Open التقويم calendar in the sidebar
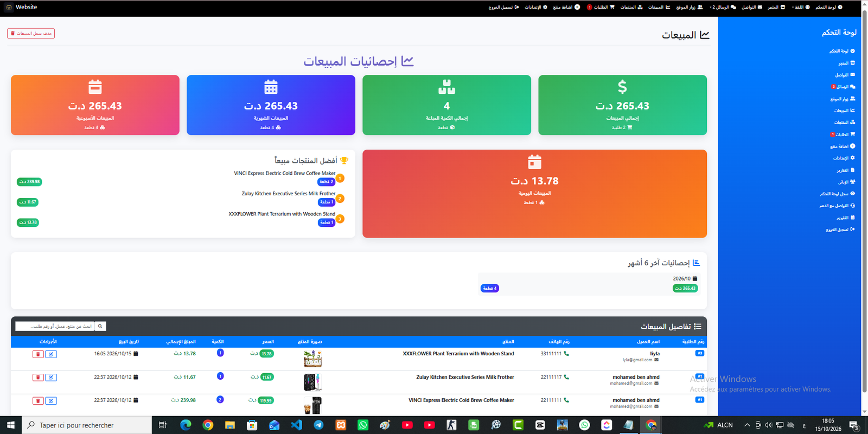 click(x=846, y=218)
